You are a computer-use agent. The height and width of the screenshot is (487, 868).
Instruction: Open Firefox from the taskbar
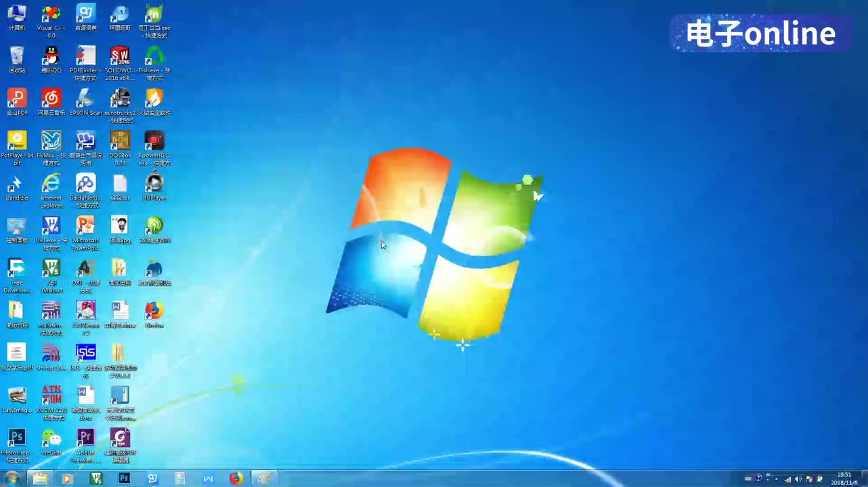point(236,478)
